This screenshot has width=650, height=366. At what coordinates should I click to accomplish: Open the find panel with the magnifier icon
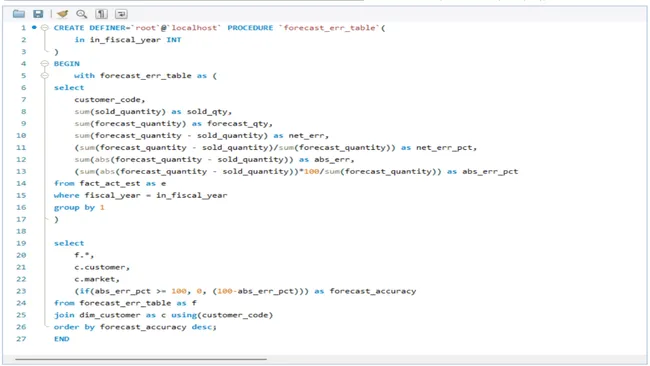[x=82, y=14]
